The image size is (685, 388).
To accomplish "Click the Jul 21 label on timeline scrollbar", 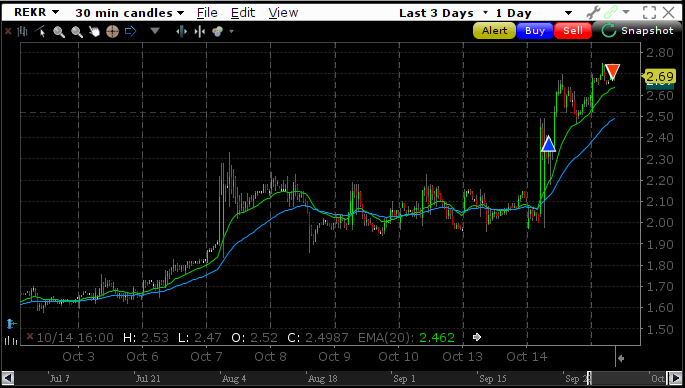I will [x=148, y=379].
